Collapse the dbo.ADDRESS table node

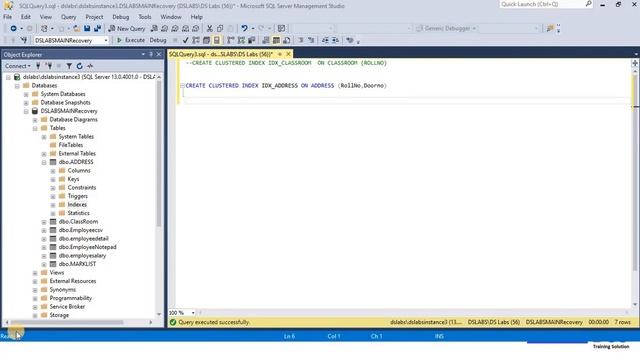[44, 162]
